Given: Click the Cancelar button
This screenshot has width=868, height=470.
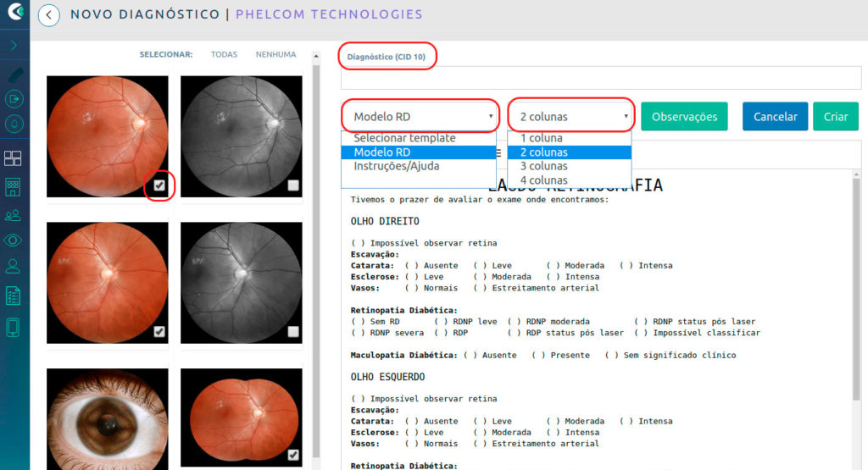Looking at the screenshot, I should pos(775,117).
